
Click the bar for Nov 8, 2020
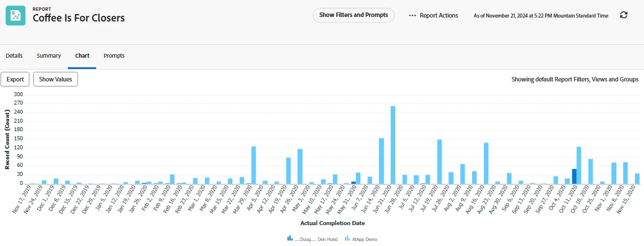tap(625, 173)
